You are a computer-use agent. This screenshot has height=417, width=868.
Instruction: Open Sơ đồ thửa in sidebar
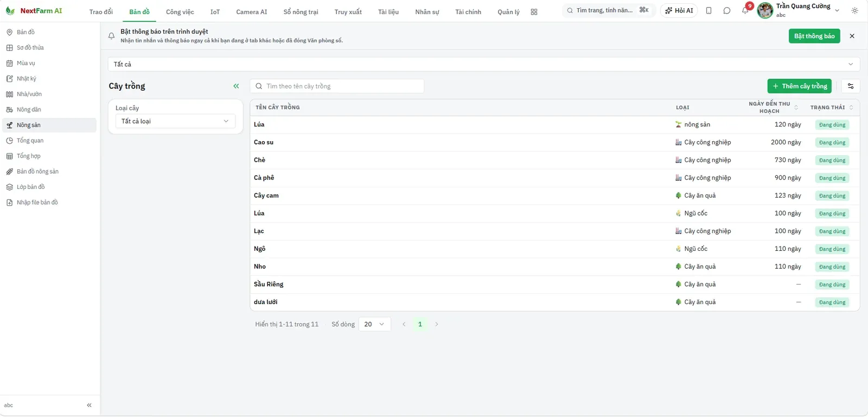click(x=49, y=48)
